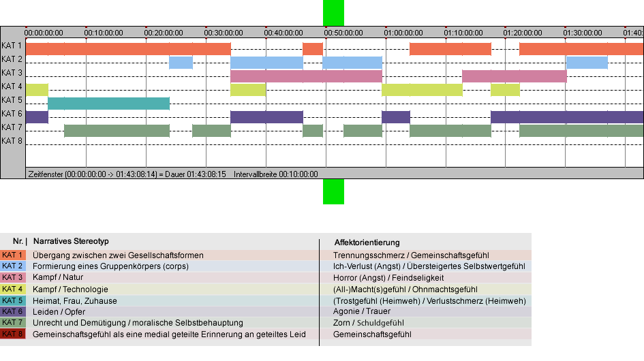Click the first pink KAT 3 bar starting near 00:34

pos(307,76)
